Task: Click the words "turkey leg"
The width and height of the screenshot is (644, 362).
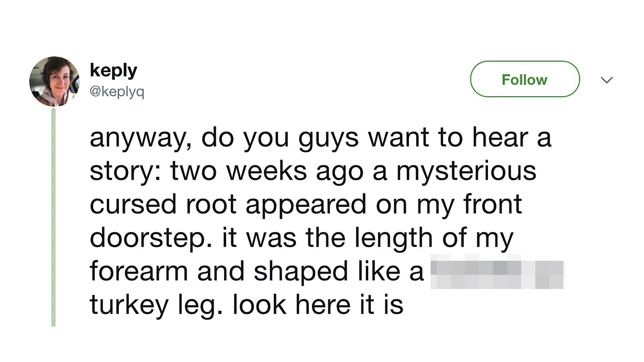Action: tap(155, 305)
